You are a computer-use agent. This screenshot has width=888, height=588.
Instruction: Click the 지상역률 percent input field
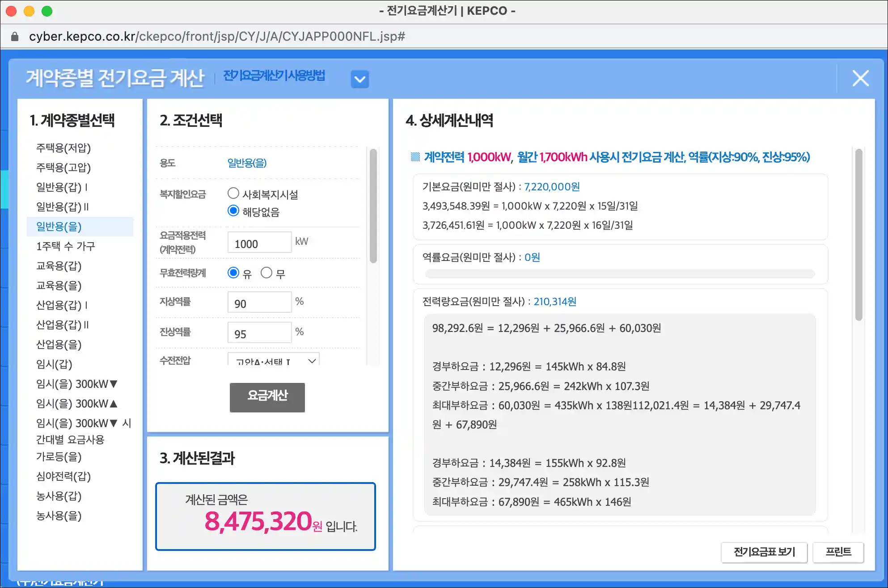pos(260,302)
